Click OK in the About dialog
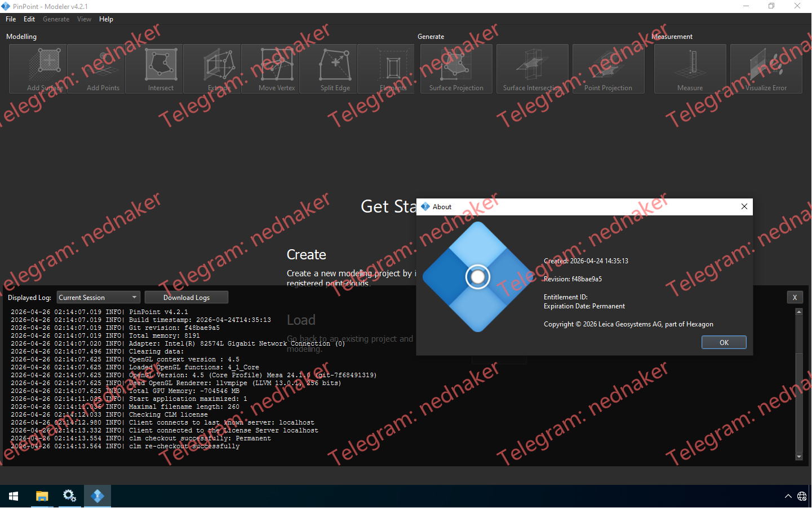The height and width of the screenshot is (508, 812). pos(724,342)
